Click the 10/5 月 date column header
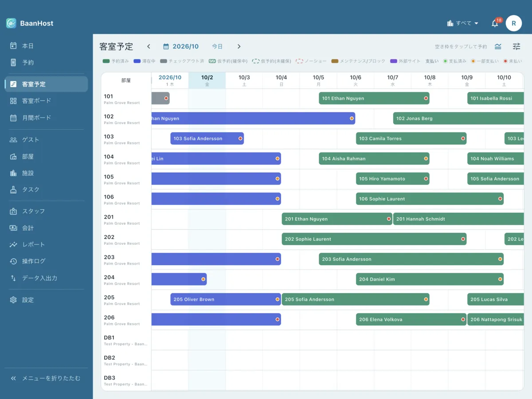Image resolution: width=532 pixels, height=399 pixels. point(318,80)
